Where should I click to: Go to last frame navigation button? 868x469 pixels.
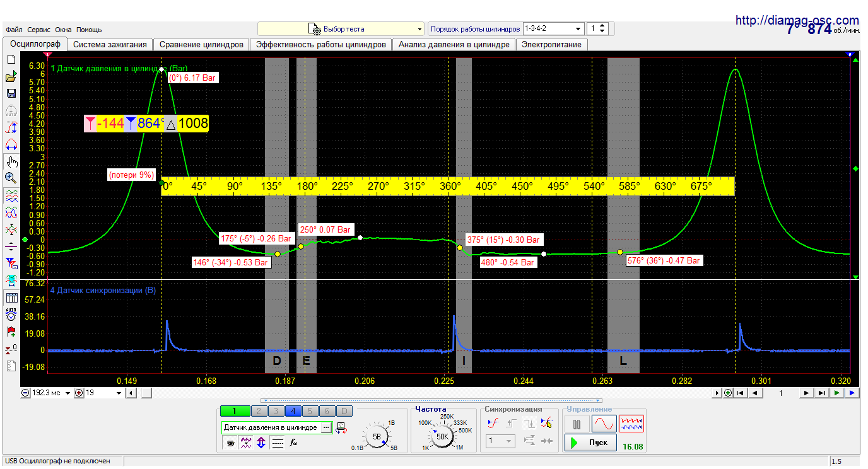pyautogui.click(x=821, y=393)
